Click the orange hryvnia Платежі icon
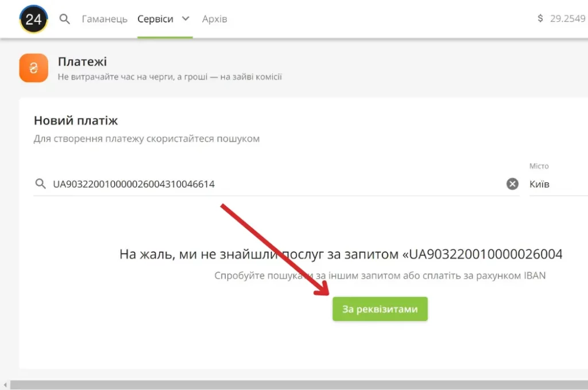The height and width of the screenshot is (390, 588). coord(33,68)
